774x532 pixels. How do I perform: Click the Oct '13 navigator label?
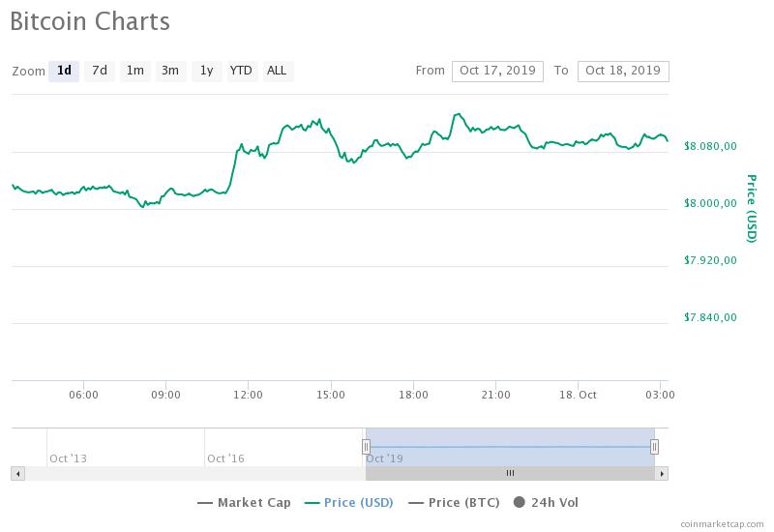68,458
